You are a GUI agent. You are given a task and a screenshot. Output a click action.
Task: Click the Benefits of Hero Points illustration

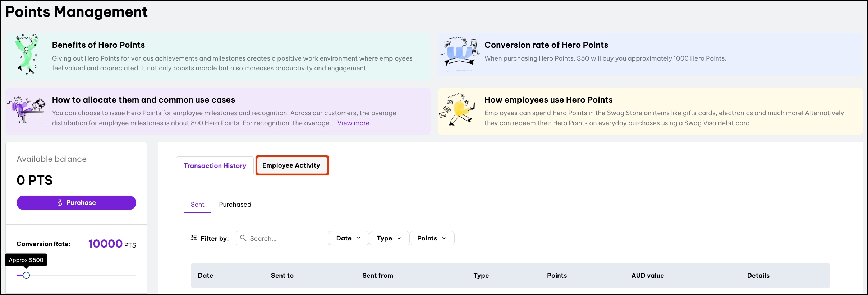tap(27, 54)
